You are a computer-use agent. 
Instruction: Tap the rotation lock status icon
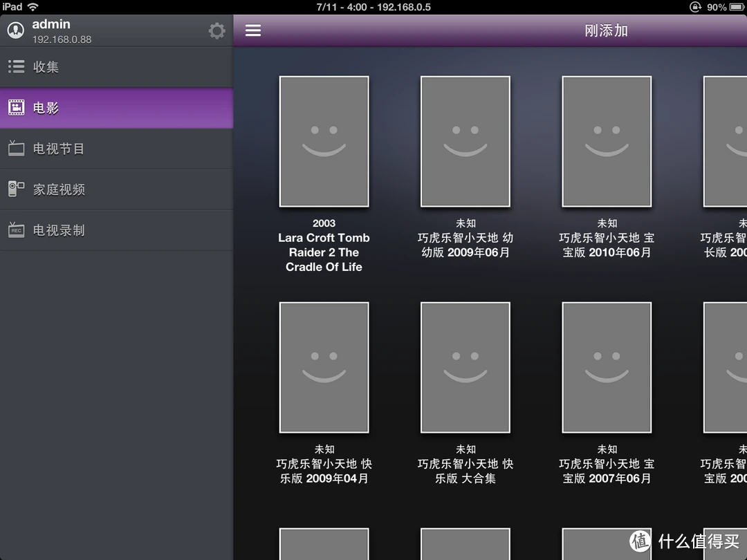coord(695,7)
